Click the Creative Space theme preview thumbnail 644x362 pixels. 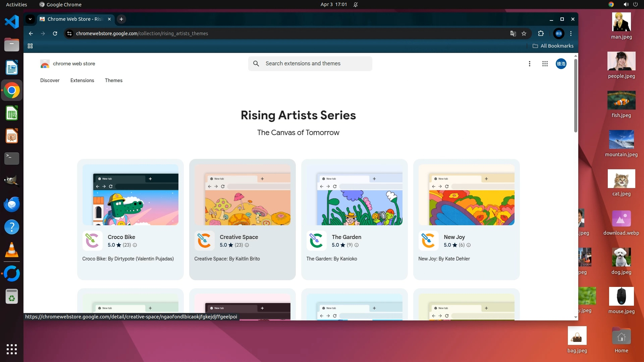click(x=242, y=195)
